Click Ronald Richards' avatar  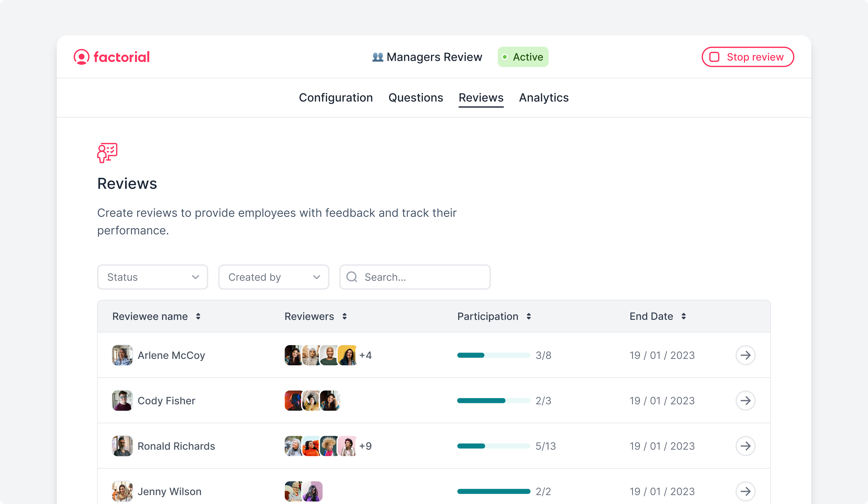click(x=122, y=446)
